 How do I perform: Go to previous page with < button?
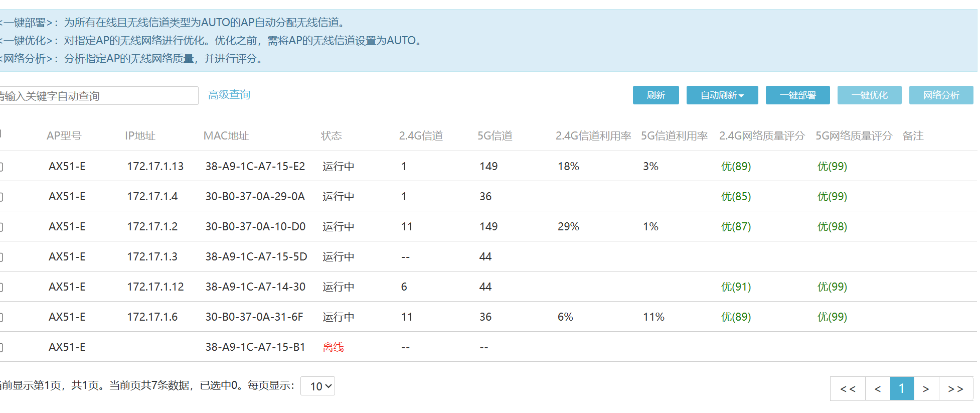coord(878,389)
